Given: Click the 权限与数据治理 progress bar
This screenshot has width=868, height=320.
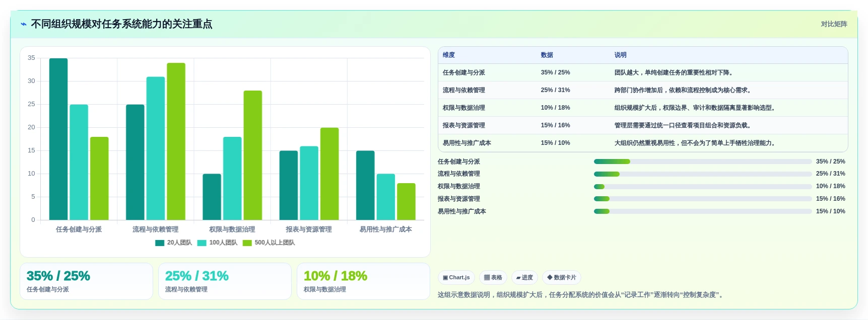Looking at the screenshot, I should tap(703, 187).
